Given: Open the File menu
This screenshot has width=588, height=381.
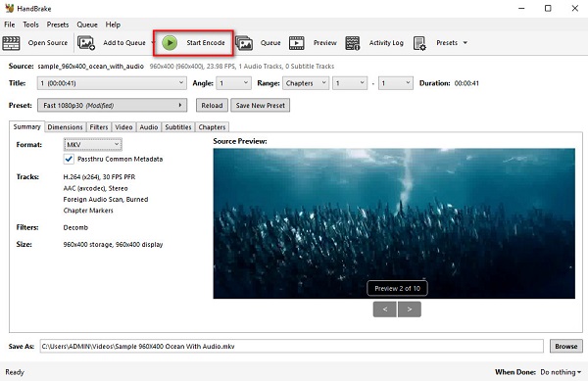Looking at the screenshot, I should [10, 24].
